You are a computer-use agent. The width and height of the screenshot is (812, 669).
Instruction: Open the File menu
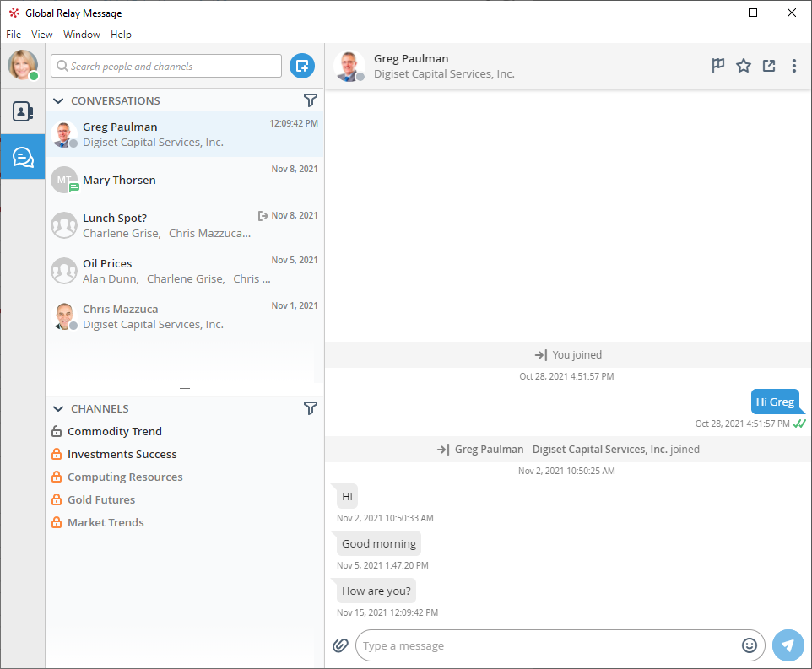[14, 34]
